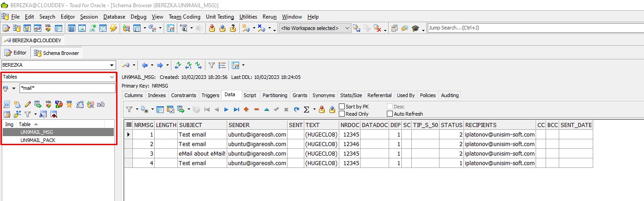
Task: Click the Sigma aggregate icon
Action: pyautogui.click(x=306, y=109)
